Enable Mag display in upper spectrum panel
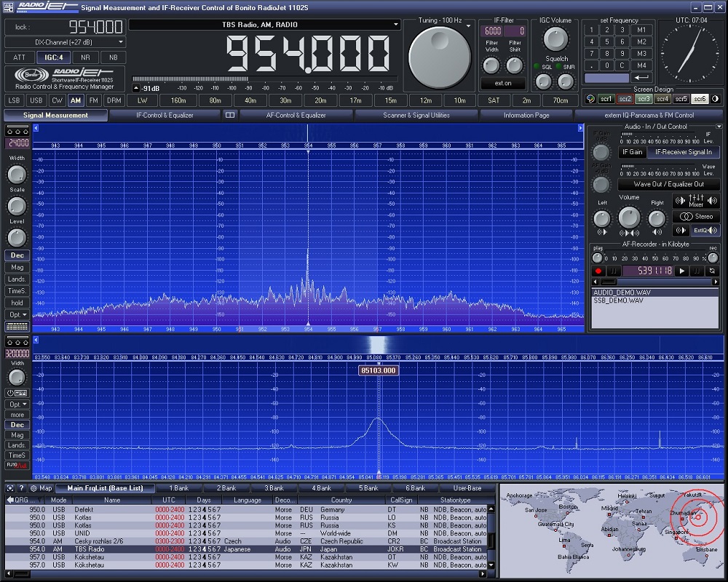The width and height of the screenshot is (728, 582). click(x=17, y=267)
